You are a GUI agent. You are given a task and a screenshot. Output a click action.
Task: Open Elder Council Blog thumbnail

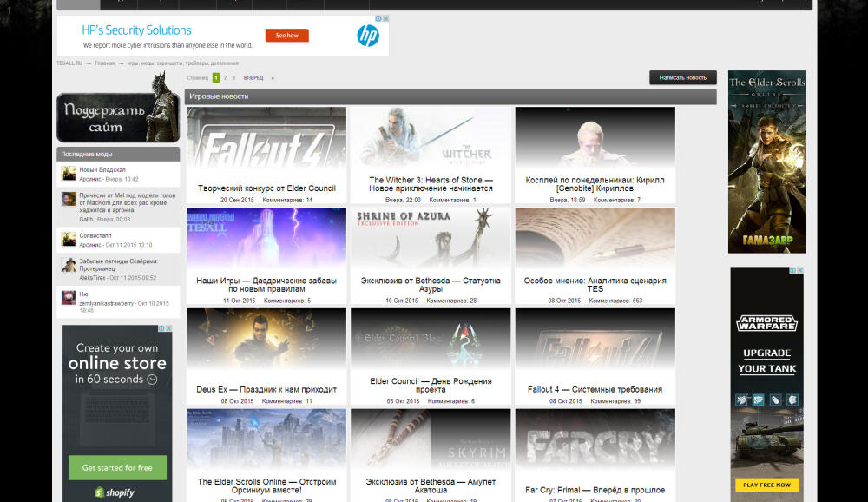click(431, 340)
